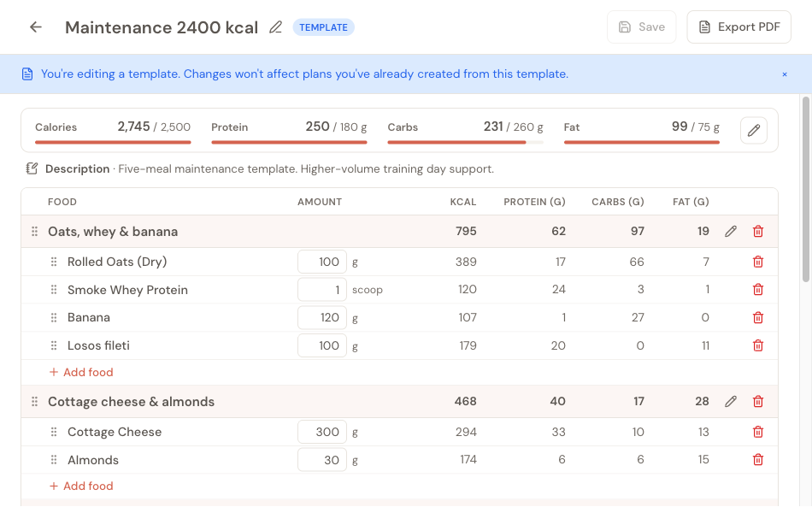Export the plan as PDF
This screenshot has height=507, width=812.
point(739,27)
